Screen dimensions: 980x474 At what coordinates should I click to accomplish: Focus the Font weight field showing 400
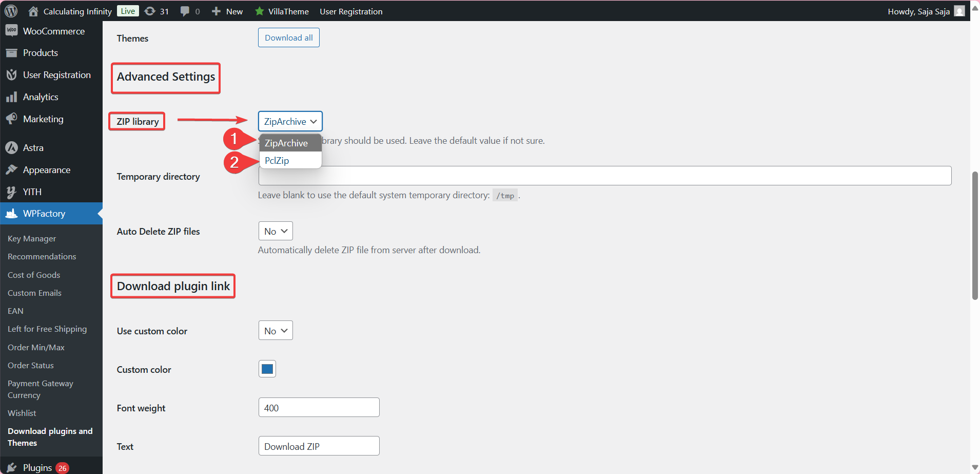pyautogui.click(x=319, y=407)
